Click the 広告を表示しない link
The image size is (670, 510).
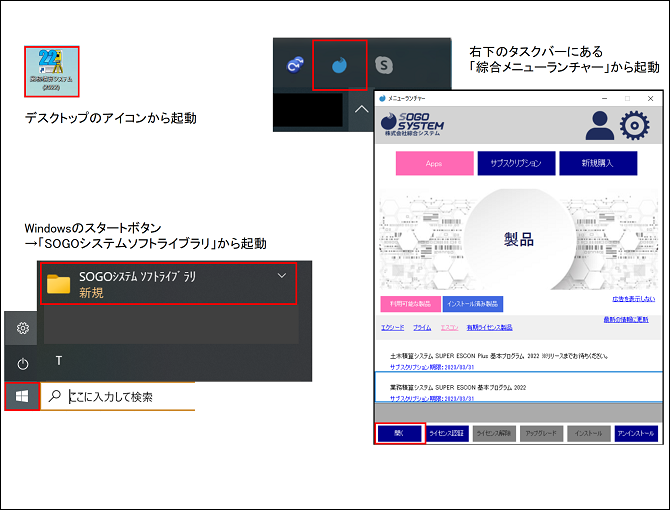(633, 299)
